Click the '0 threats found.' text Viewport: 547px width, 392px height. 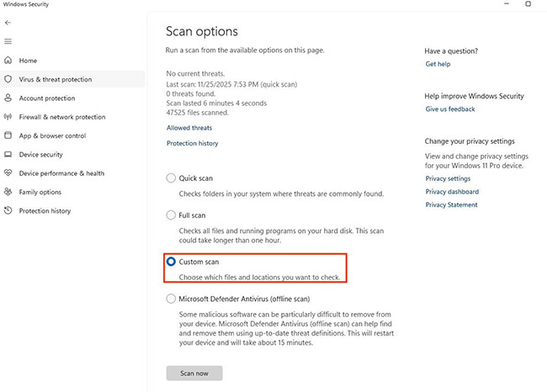coord(191,94)
